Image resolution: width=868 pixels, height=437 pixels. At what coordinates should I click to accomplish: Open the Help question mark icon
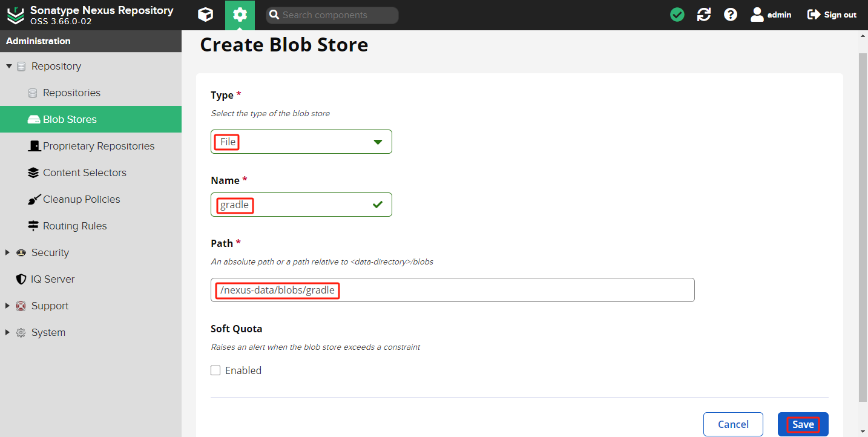(731, 15)
